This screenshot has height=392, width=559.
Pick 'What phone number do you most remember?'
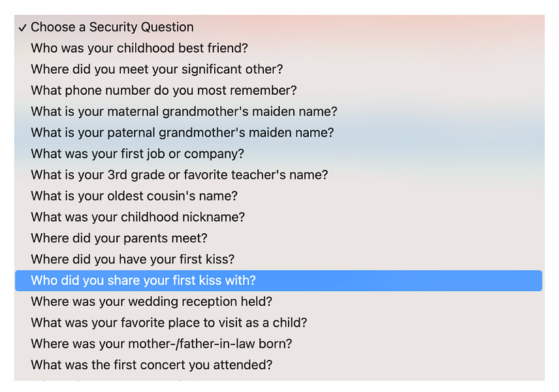[279, 90]
